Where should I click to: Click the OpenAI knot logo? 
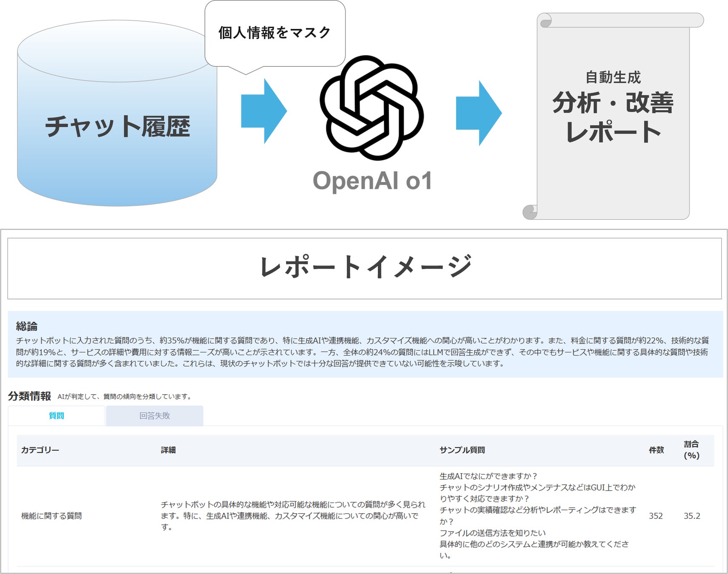(x=372, y=108)
